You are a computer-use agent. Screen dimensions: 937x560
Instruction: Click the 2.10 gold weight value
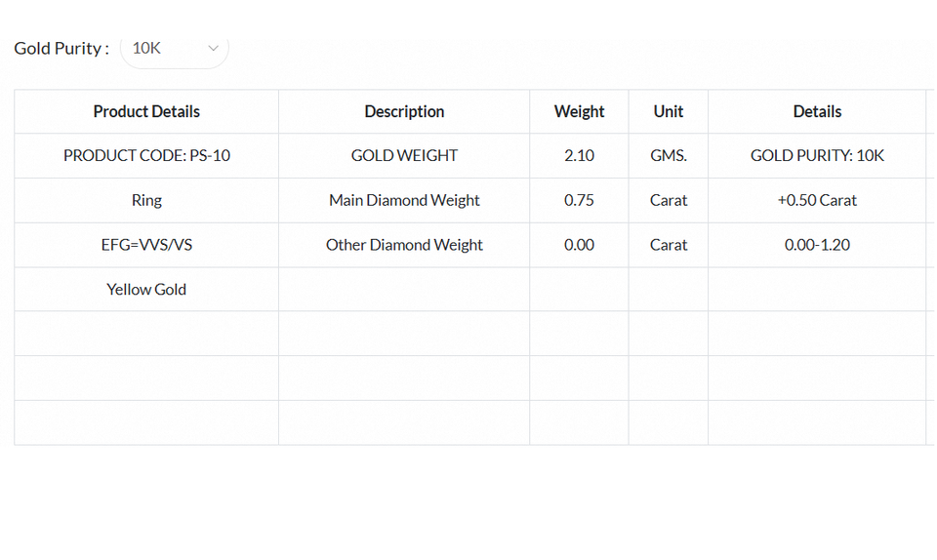pyautogui.click(x=579, y=155)
